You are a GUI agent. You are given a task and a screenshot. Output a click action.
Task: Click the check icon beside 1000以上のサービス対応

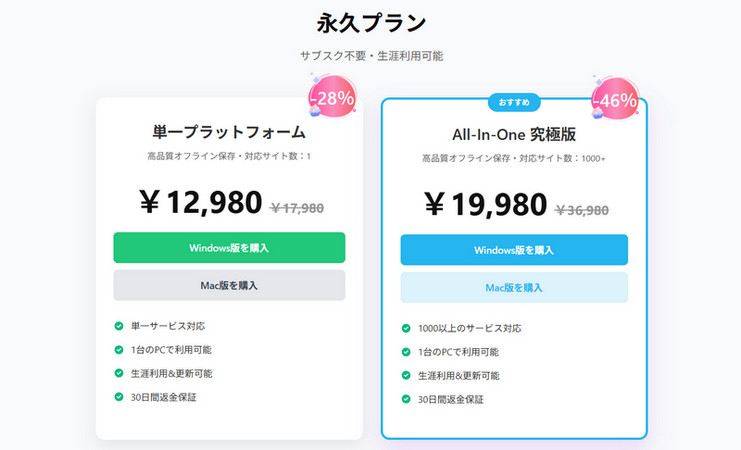pyautogui.click(x=406, y=327)
